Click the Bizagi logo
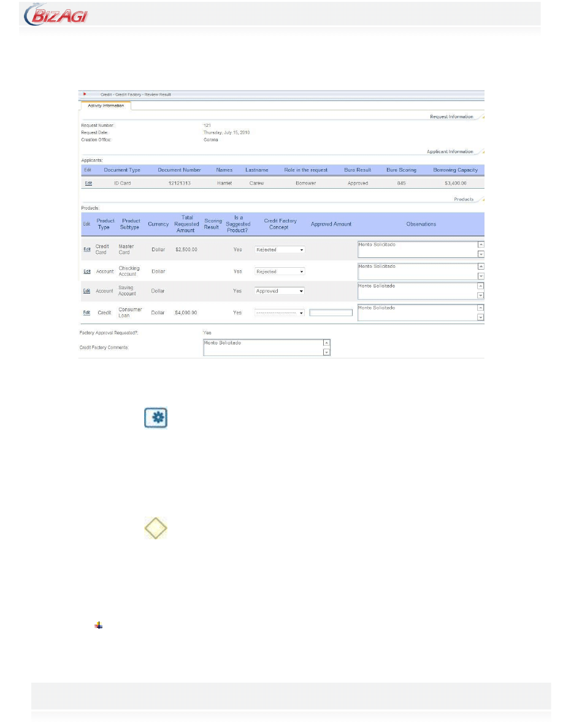Image resolution: width=563 pixels, height=728 pixels. pyautogui.click(x=56, y=15)
